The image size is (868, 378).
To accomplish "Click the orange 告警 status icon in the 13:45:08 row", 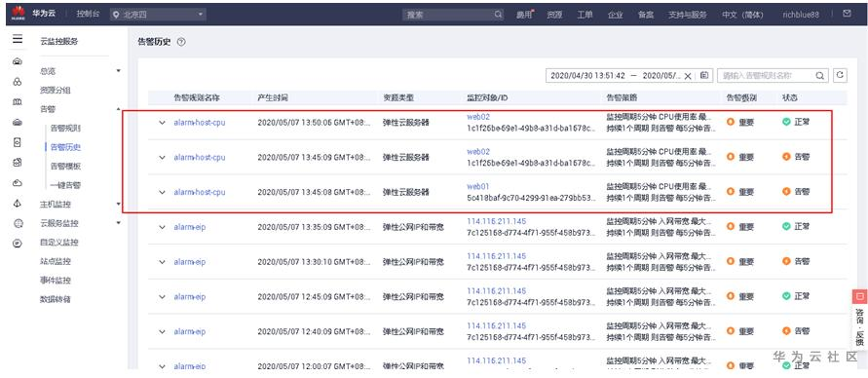I will [x=786, y=192].
